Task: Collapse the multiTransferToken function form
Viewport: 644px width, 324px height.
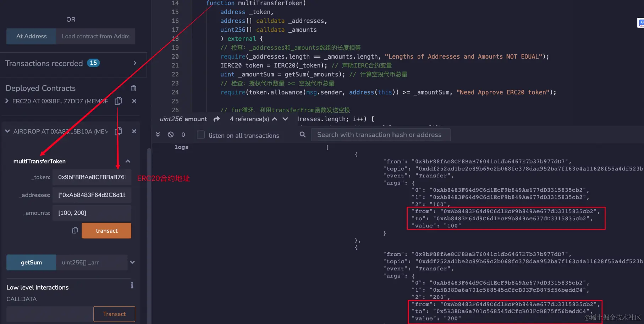Action: coord(128,161)
